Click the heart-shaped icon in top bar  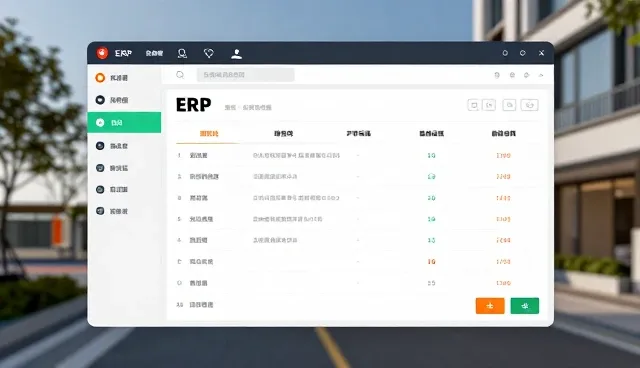point(209,53)
